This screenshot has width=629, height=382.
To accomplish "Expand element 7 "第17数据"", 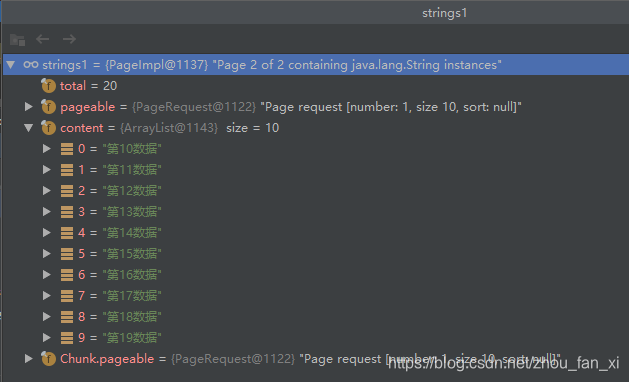I will [x=47, y=295].
